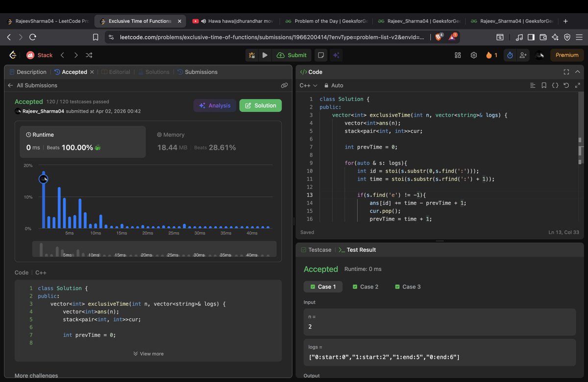588x382 pixels.
Task: Copy submission link icon
Action: tap(284, 85)
